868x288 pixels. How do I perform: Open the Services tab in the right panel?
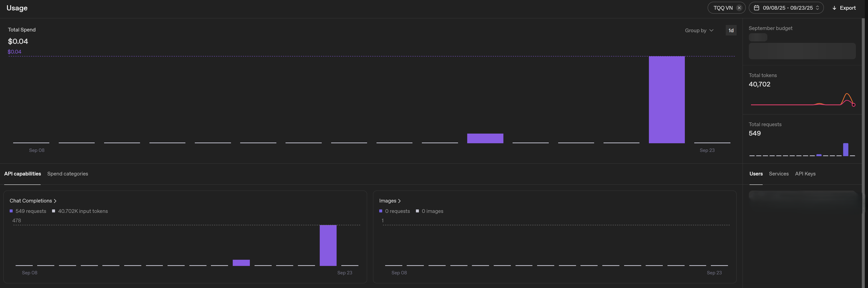click(779, 174)
